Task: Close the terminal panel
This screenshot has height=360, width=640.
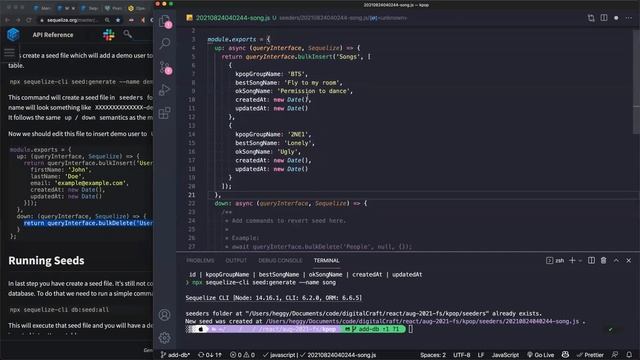Action: pos(629,260)
